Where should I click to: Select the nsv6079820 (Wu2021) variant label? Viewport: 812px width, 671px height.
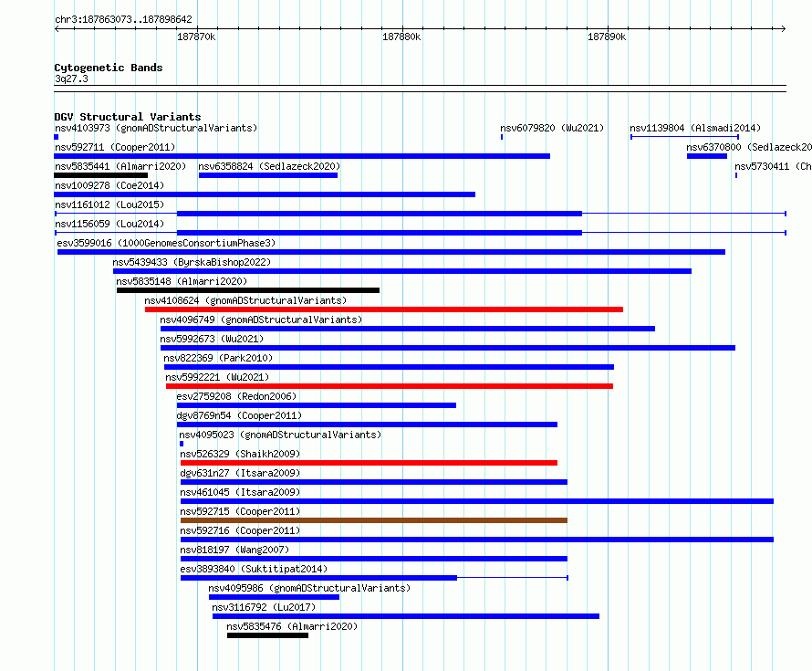(x=552, y=128)
